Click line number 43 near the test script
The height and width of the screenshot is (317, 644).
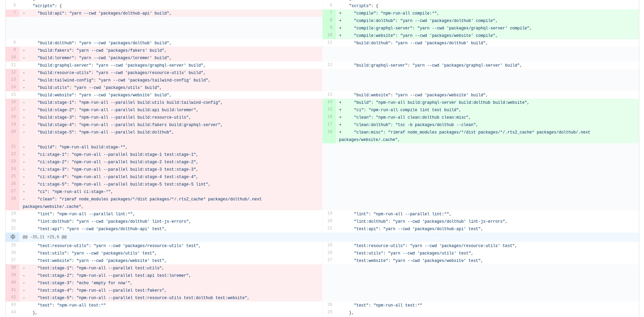(14, 305)
